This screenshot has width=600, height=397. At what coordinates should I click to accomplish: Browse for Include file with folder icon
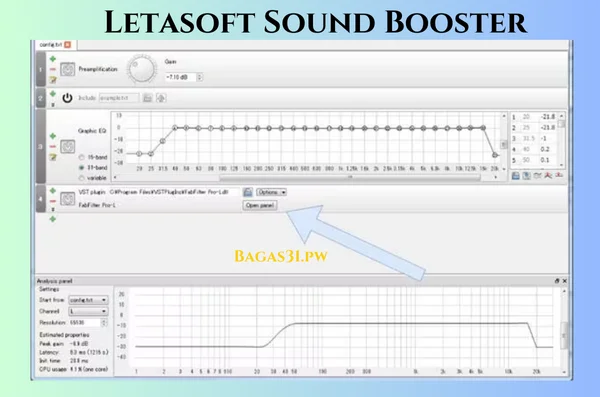coord(147,98)
